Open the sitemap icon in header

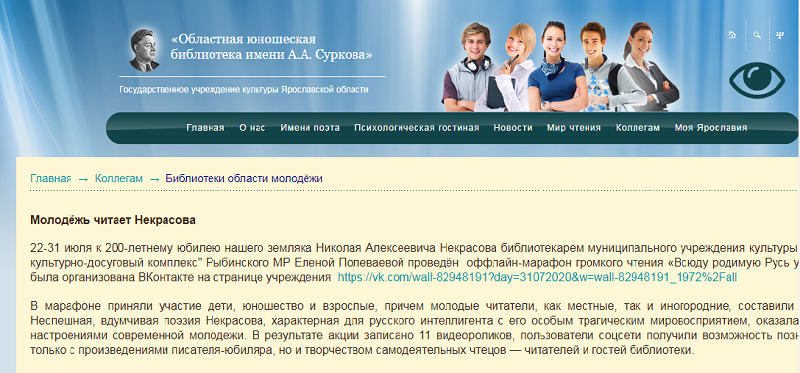(780, 35)
